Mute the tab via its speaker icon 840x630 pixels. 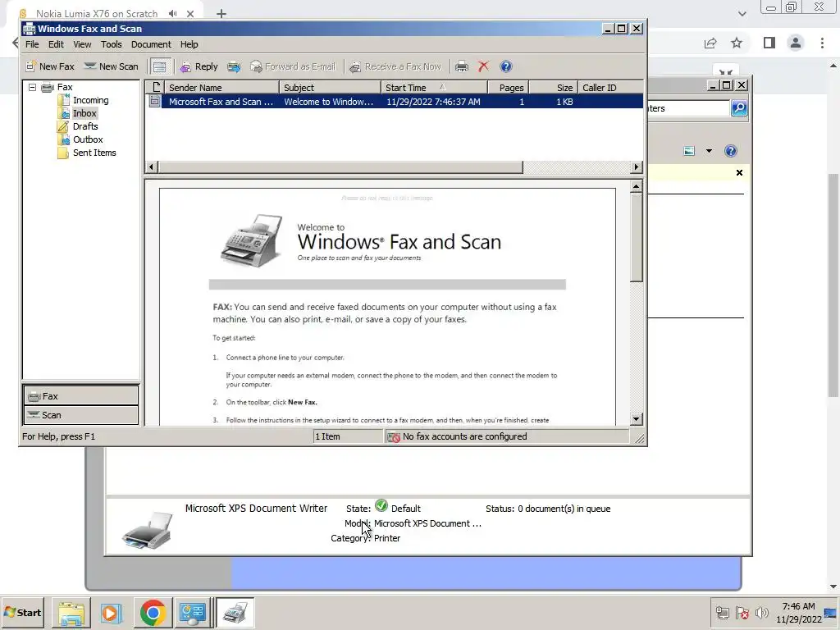click(x=172, y=13)
